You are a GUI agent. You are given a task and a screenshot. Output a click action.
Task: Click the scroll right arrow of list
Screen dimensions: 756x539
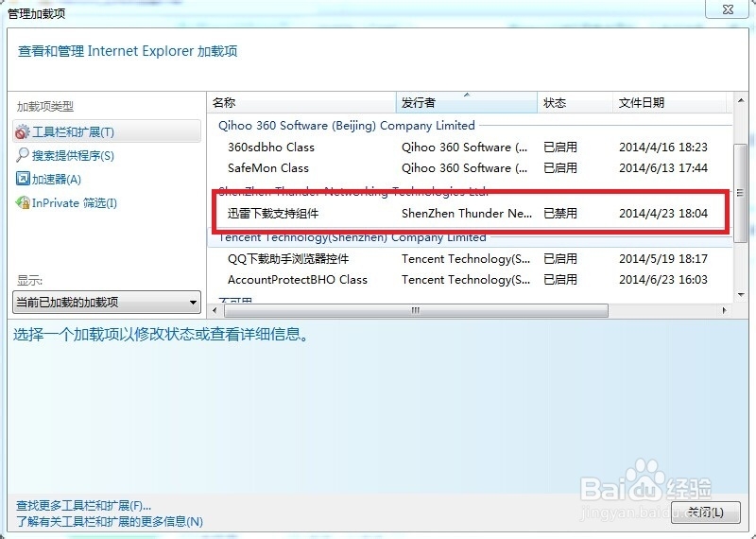tap(724, 310)
